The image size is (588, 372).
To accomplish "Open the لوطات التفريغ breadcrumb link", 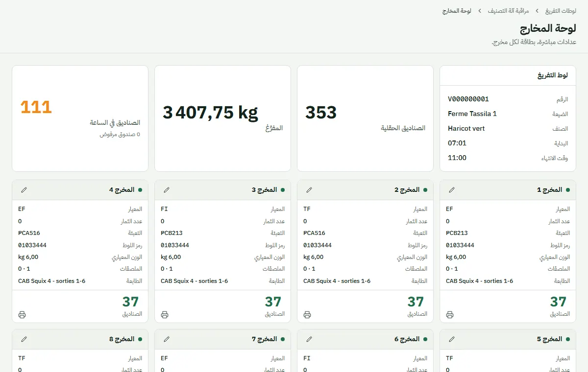I will tap(561, 10).
